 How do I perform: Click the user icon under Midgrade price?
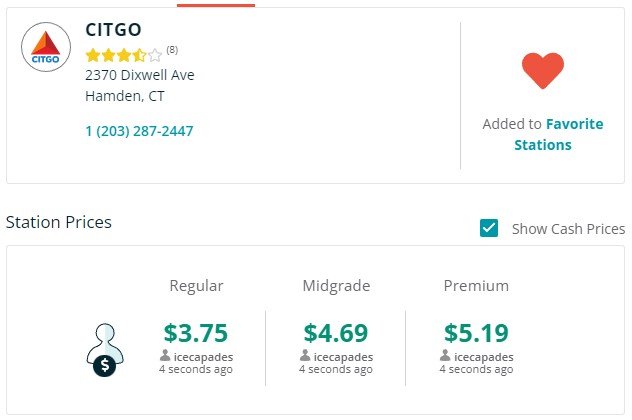(x=305, y=356)
